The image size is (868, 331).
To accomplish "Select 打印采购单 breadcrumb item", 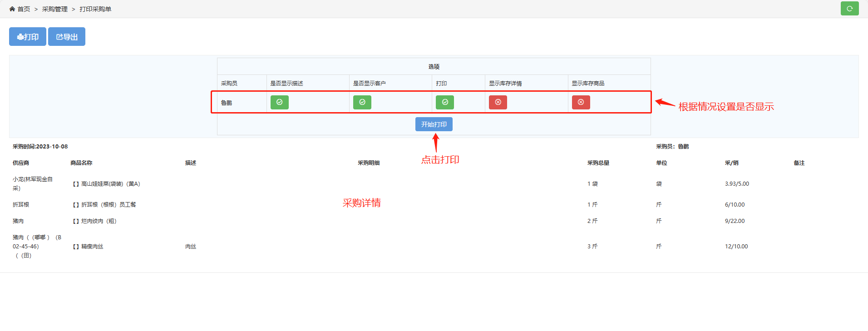I will coord(95,9).
